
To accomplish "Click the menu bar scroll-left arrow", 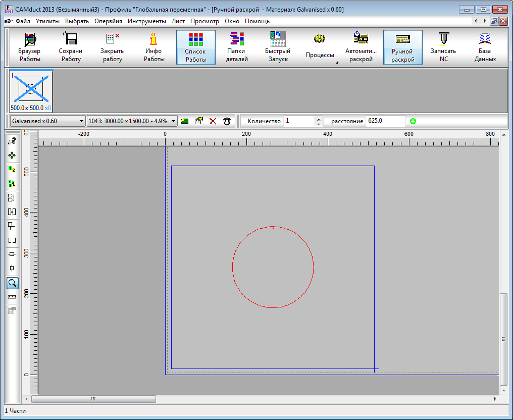I will 476,21.
